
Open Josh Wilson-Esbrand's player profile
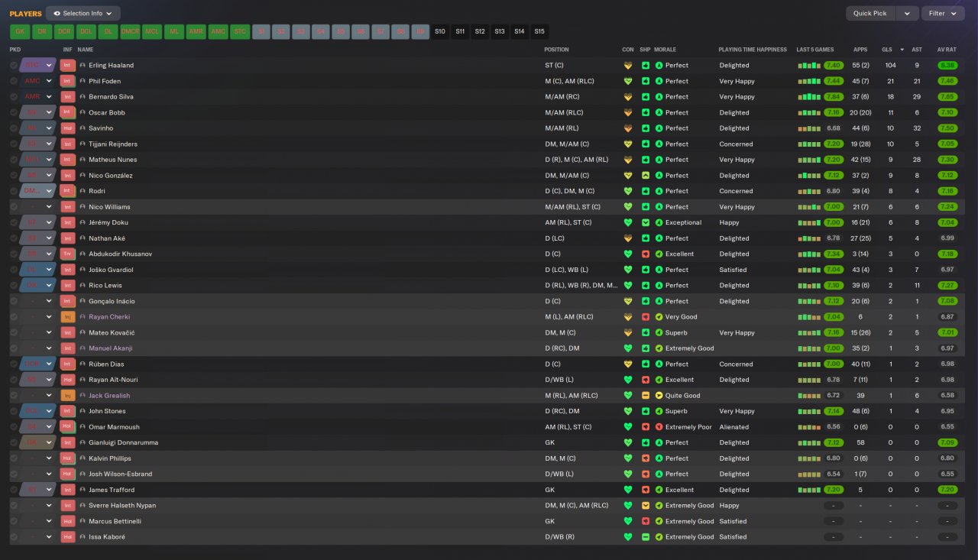click(120, 474)
